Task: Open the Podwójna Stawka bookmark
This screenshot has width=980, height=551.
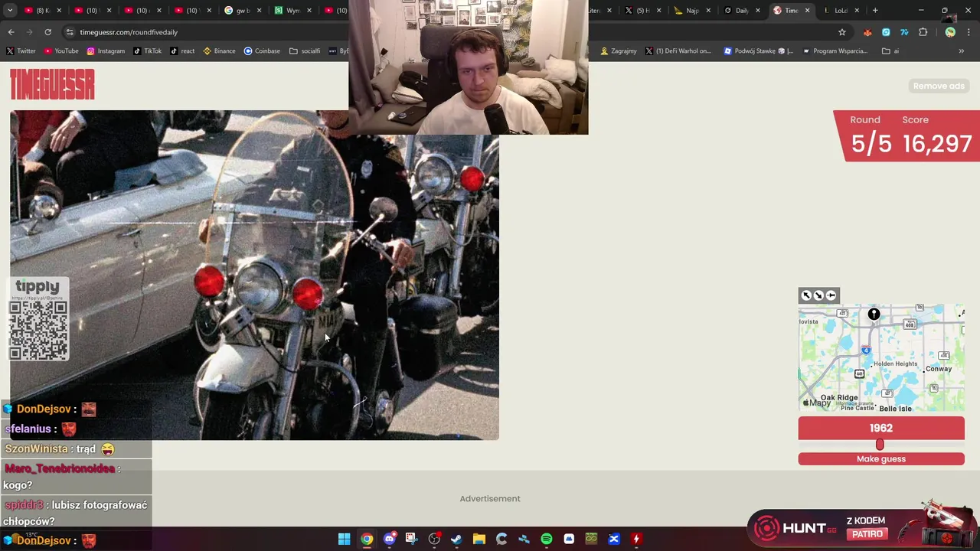Action: (759, 51)
